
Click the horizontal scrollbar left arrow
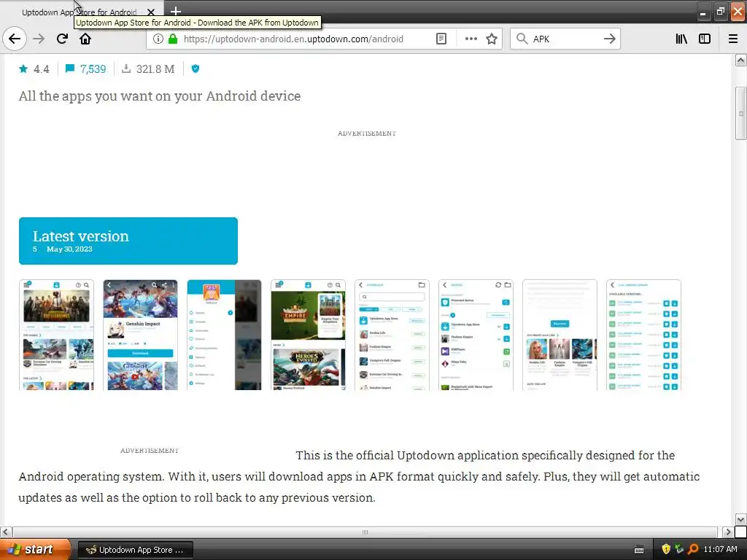(6, 532)
